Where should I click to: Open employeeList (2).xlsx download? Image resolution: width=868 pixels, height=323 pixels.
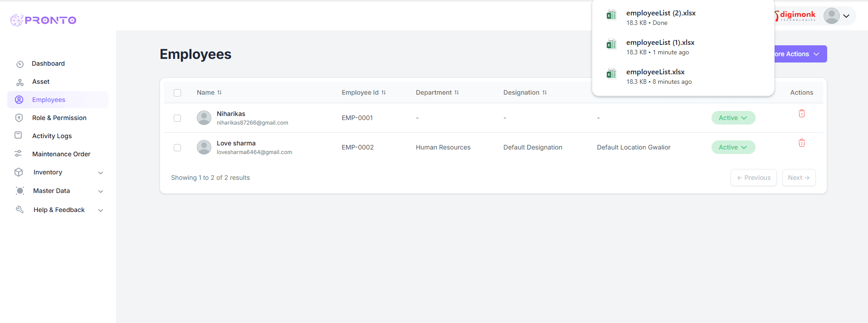coord(660,14)
